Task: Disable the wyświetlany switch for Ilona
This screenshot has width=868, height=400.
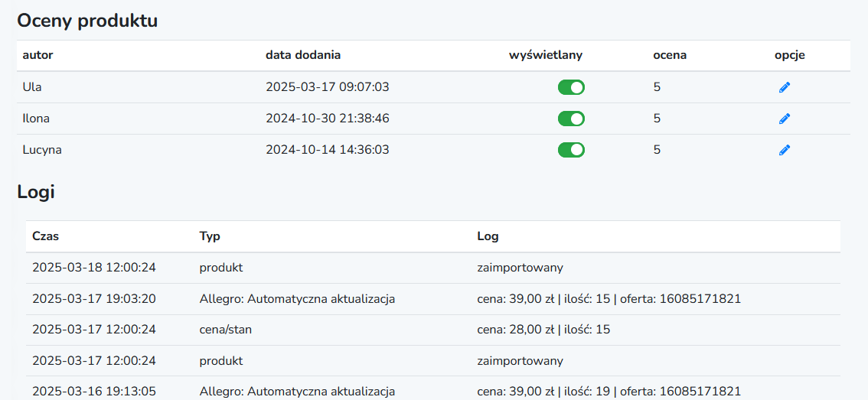Action: [x=571, y=119]
